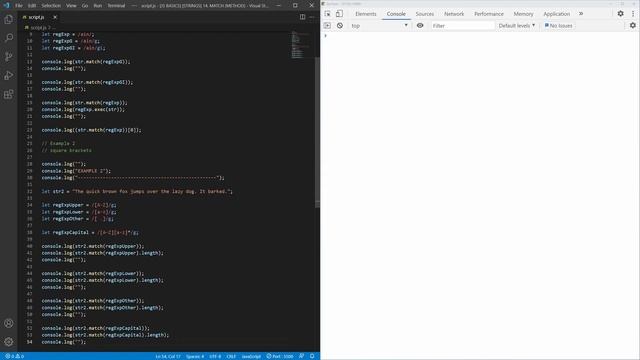The width and height of the screenshot is (640, 360).
Task: Click the Spaces: 4 indentation status
Action: (195, 356)
